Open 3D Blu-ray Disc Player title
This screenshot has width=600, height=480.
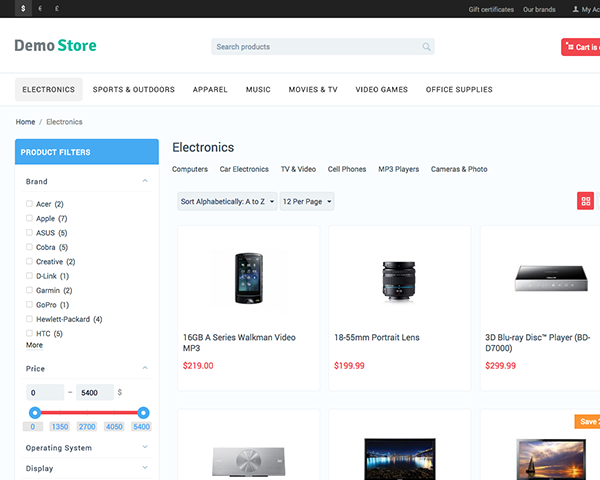pos(538,343)
